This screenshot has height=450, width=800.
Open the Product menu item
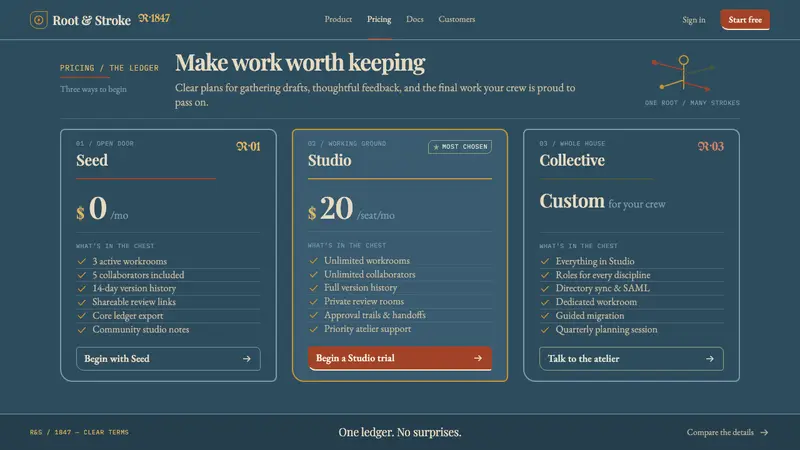coord(338,19)
